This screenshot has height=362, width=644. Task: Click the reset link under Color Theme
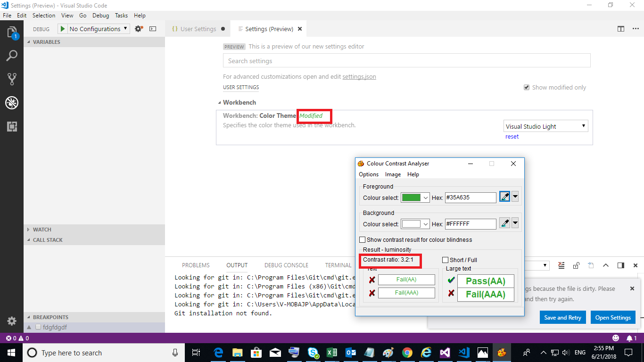pyautogui.click(x=512, y=137)
